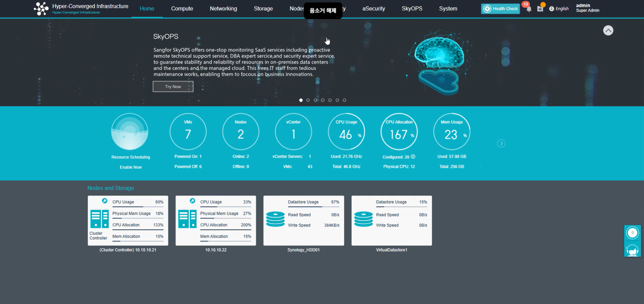The image size is (644, 304).
Task: Open the Nodes count circle
Action: [x=241, y=131]
